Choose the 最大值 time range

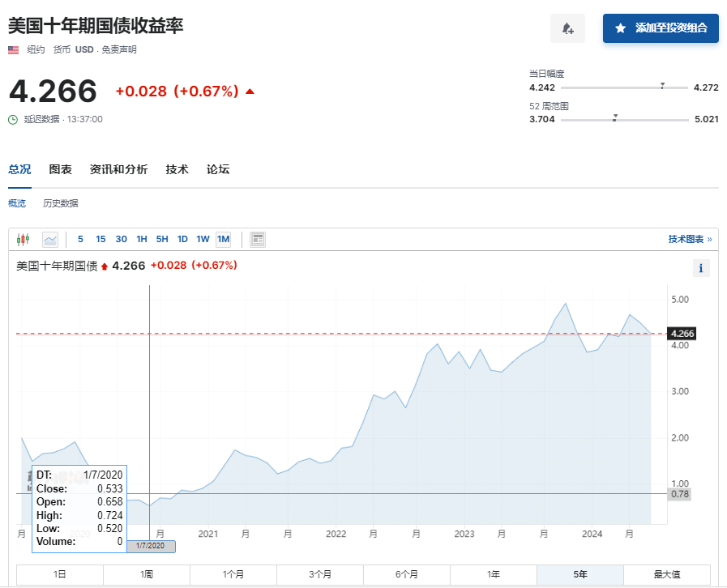(666, 574)
